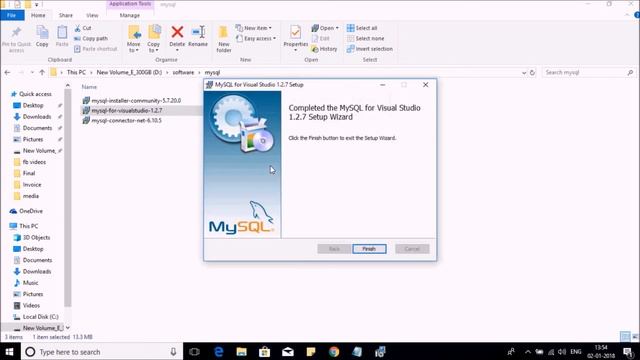
Task: Select file mysql-connector-net-6.10.5
Action: click(122, 120)
